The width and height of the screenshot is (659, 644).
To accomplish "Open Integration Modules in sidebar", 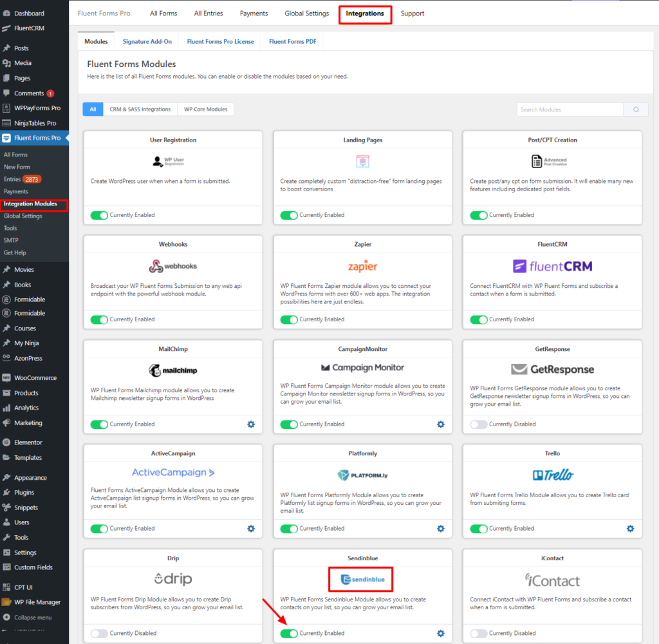I will [x=30, y=204].
